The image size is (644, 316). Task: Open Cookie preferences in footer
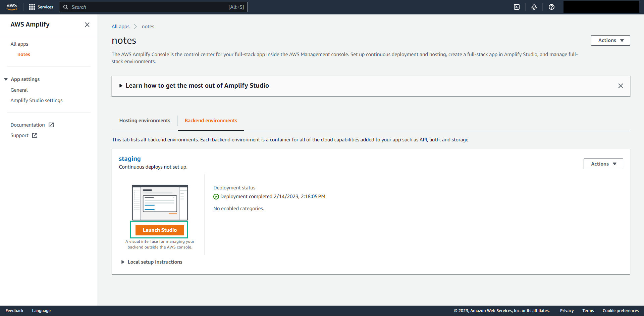(x=621, y=311)
